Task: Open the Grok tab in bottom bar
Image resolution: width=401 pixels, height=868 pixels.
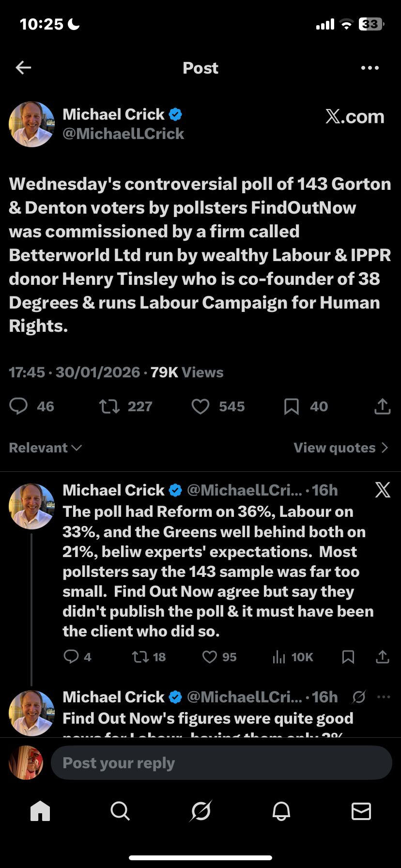Action: pos(200,811)
